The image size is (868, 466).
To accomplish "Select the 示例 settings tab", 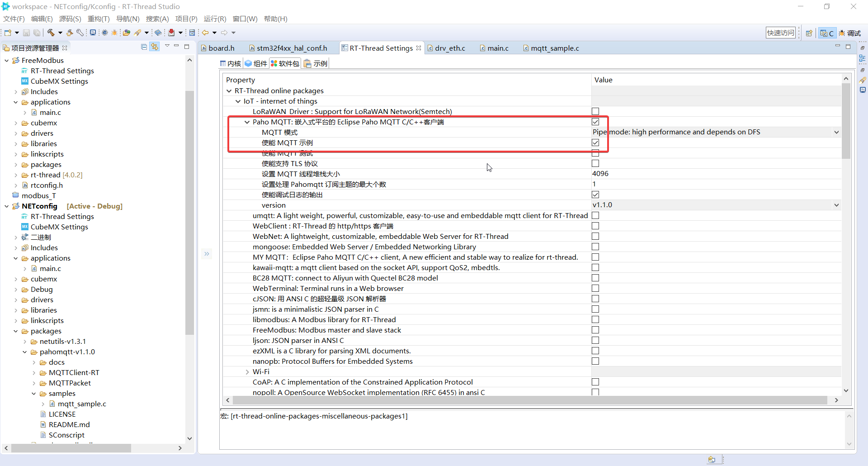I will click(x=316, y=63).
